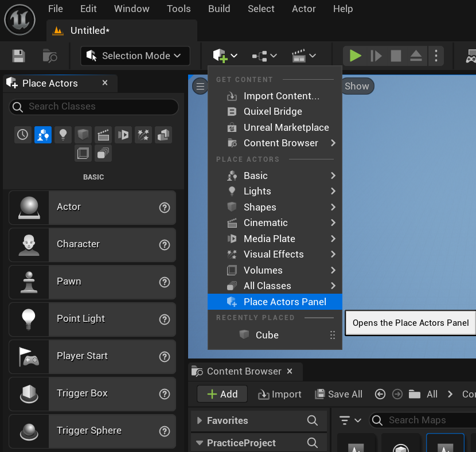Toggle the Shapes category cube filter
Image resolution: width=476 pixels, height=452 pixels.
click(x=83, y=134)
